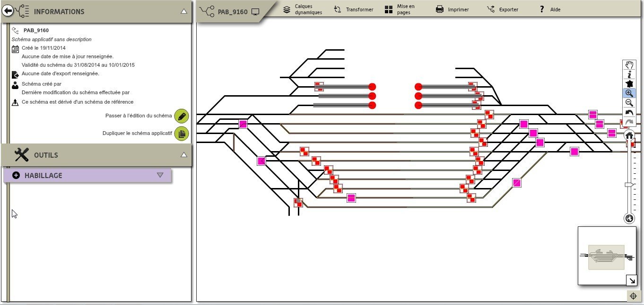Click the home button above zoom slider
Image resolution: width=644 pixels, height=305 pixels.
pos(629,135)
